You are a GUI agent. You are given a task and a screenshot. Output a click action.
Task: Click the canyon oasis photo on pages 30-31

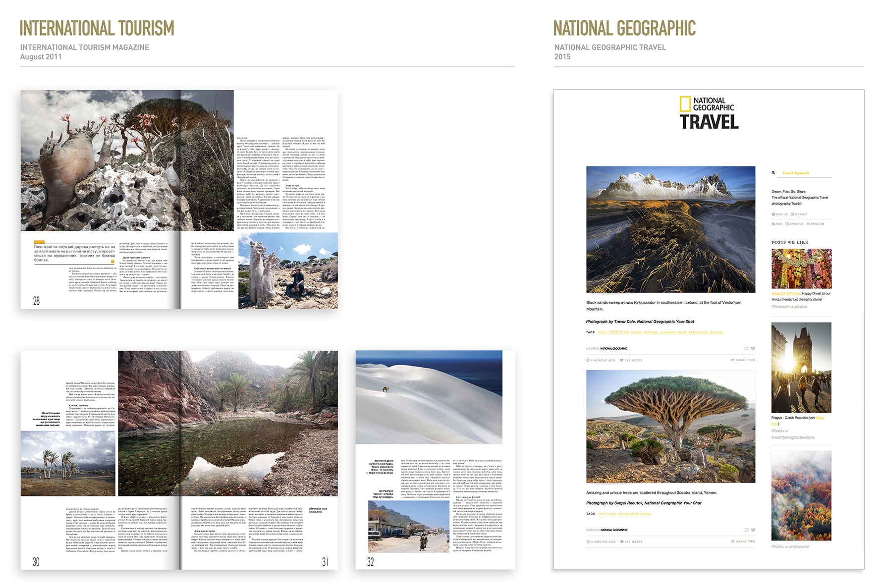pyautogui.click(x=228, y=424)
